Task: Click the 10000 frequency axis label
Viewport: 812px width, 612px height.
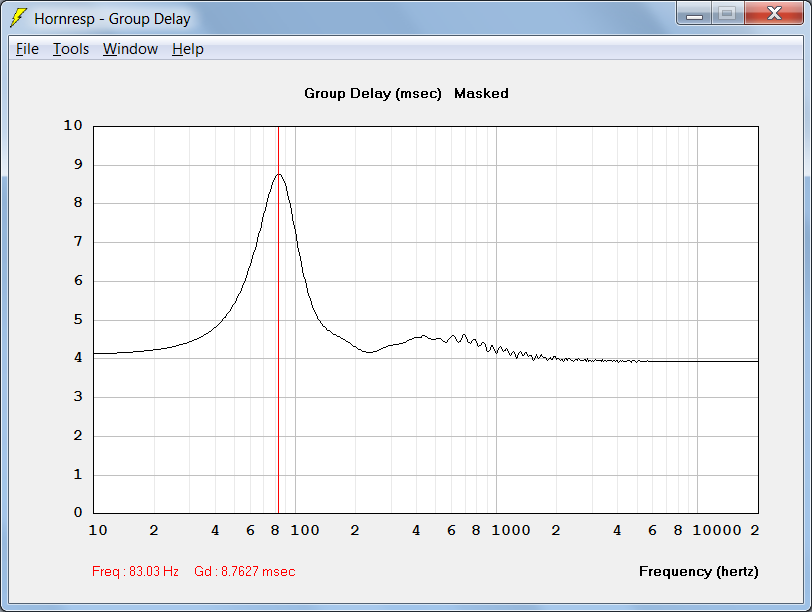Action: coord(717,530)
